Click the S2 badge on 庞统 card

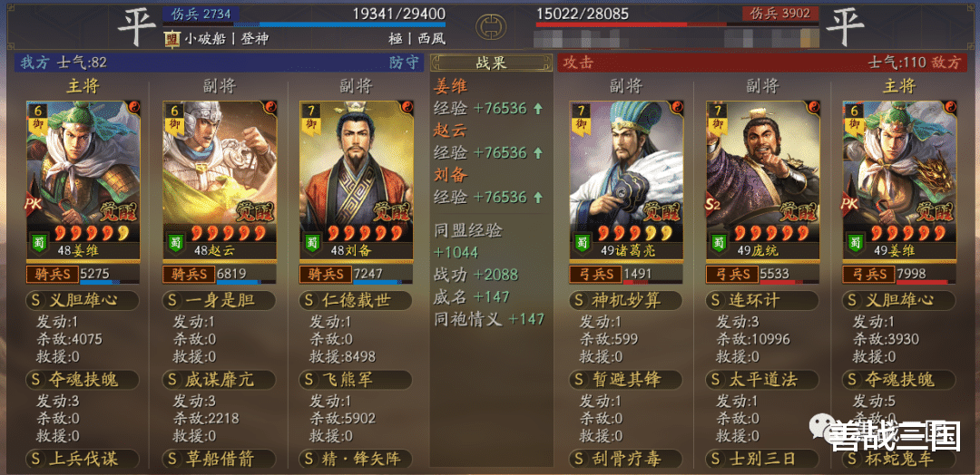click(714, 205)
